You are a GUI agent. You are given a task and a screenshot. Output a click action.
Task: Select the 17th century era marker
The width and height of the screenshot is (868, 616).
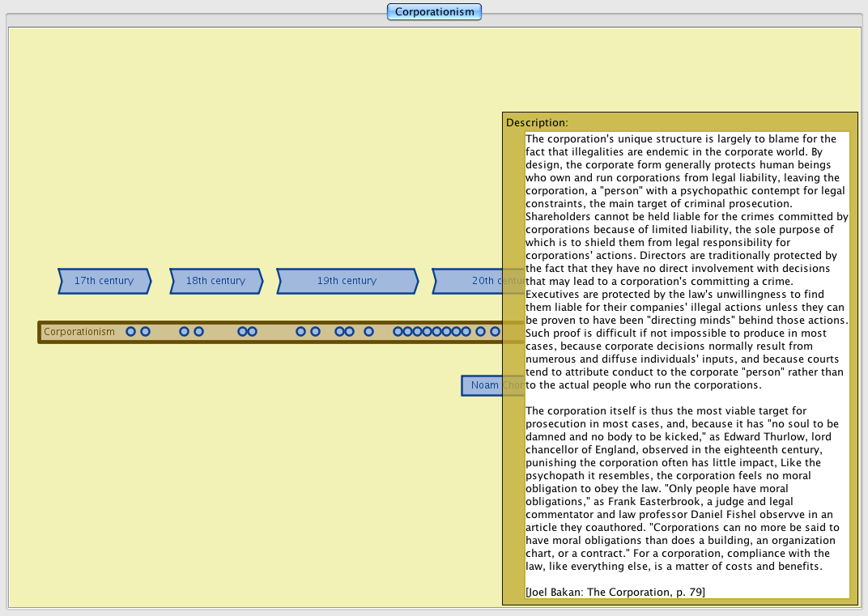click(x=104, y=281)
